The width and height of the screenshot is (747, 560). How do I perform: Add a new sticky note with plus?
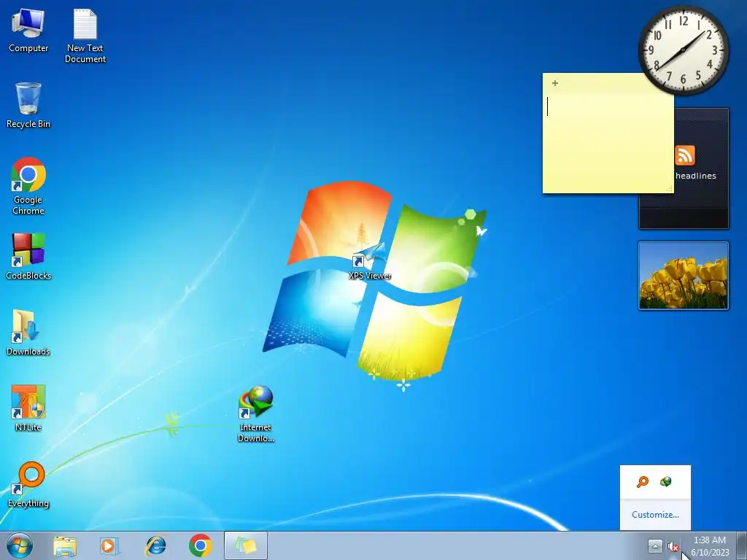[x=555, y=83]
